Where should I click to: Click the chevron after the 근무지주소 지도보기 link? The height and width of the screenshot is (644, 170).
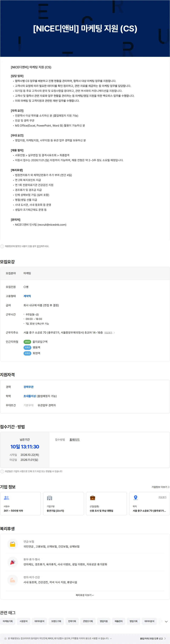click(x=114, y=333)
